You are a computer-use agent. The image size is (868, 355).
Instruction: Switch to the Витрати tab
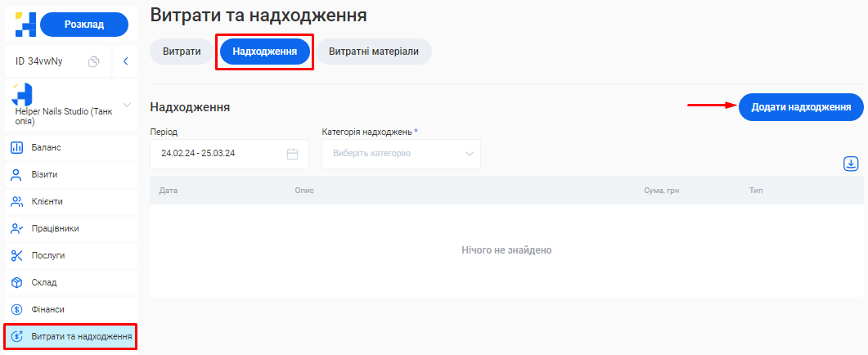(182, 52)
